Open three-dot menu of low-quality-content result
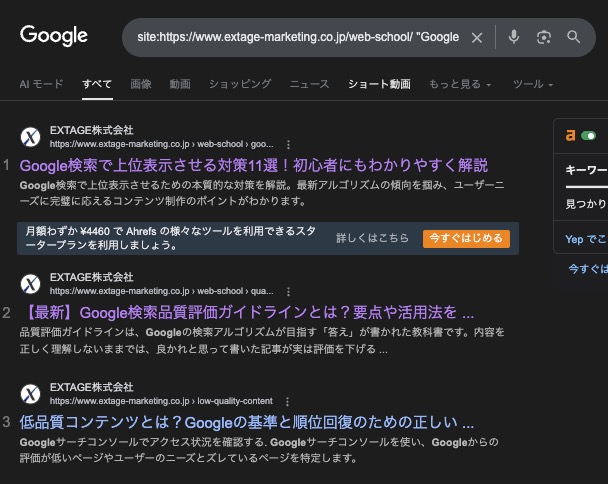Image resolution: width=608 pixels, height=484 pixels. coord(287,402)
